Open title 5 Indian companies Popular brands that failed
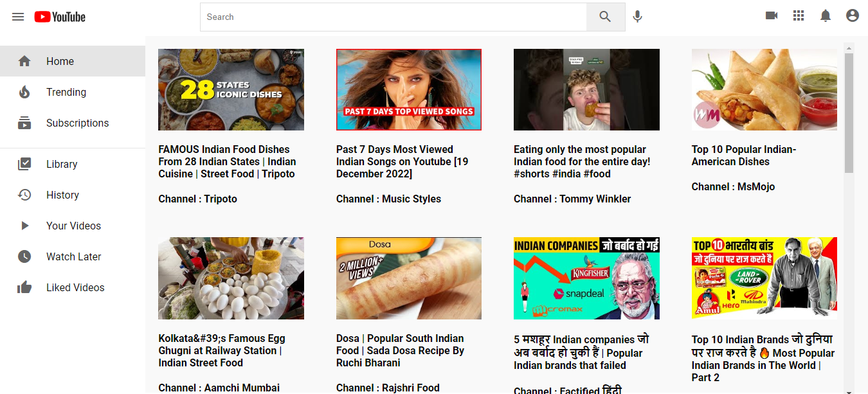 [x=581, y=352]
